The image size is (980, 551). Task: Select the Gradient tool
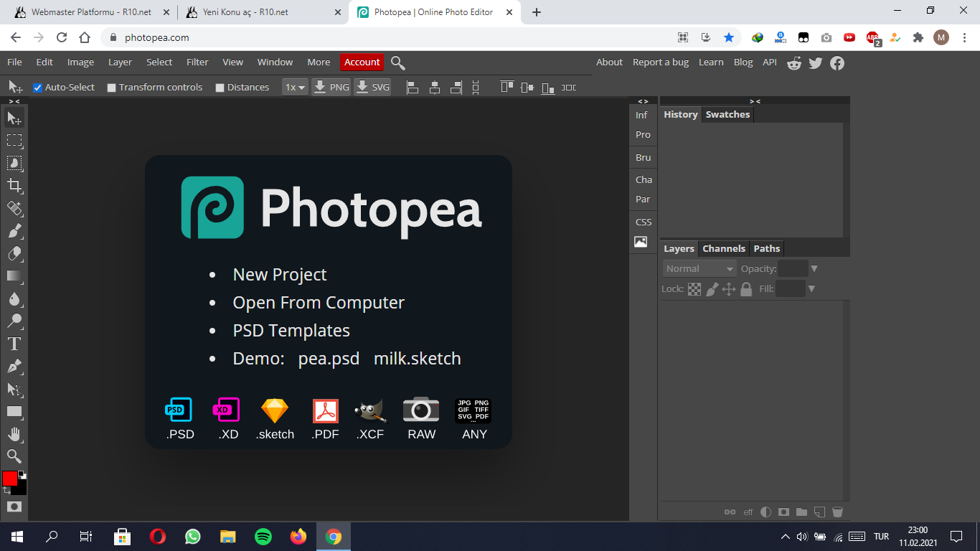(x=14, y=276)
